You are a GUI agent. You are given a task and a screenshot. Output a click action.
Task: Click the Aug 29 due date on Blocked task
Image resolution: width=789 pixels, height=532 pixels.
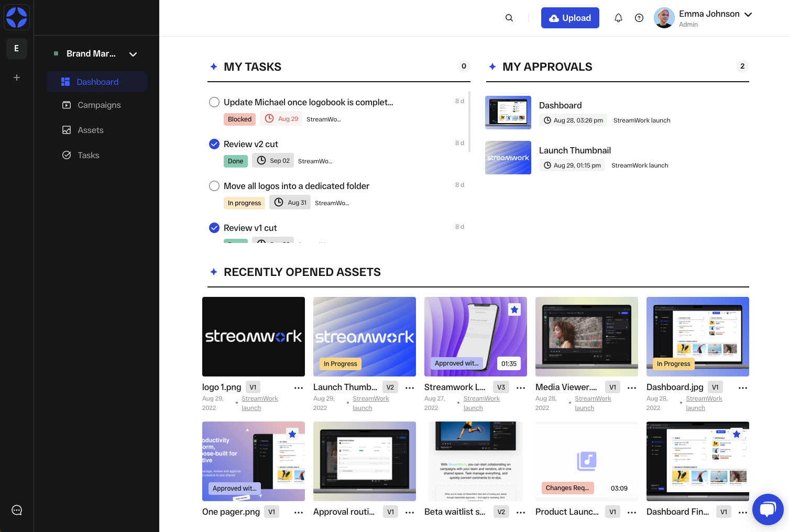click(x=281, y=119)
